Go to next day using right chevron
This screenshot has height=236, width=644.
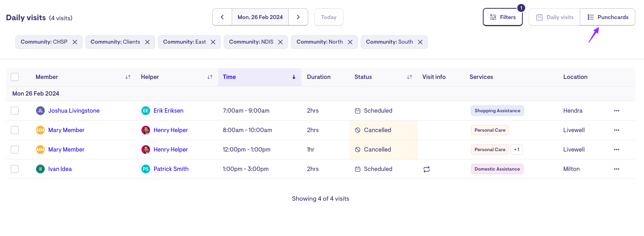click(298, 17)
